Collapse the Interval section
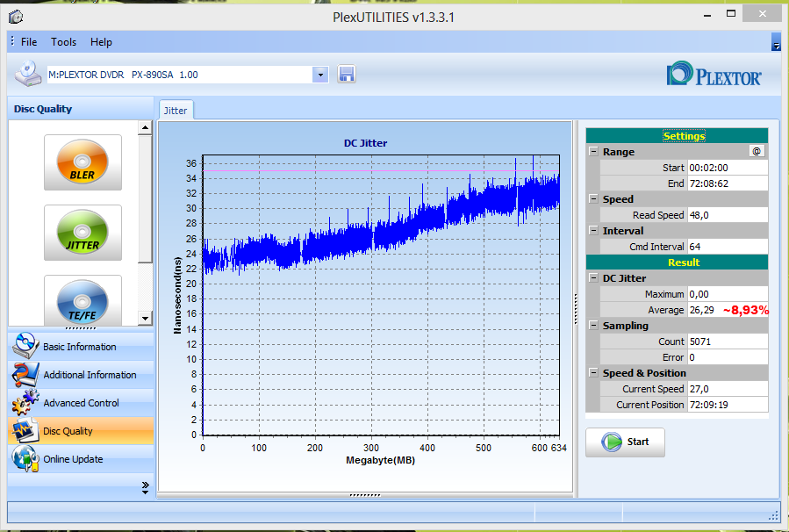 [594, 231]
